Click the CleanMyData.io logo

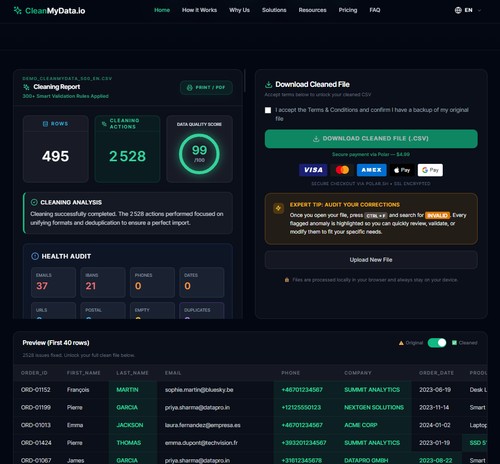pyautogui.click(x=49, y=11)
